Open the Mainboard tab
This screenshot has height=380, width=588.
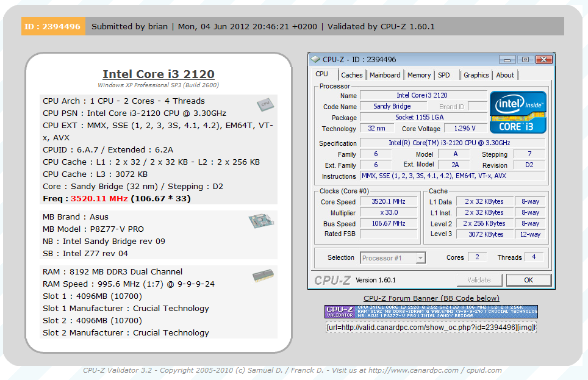385,75
